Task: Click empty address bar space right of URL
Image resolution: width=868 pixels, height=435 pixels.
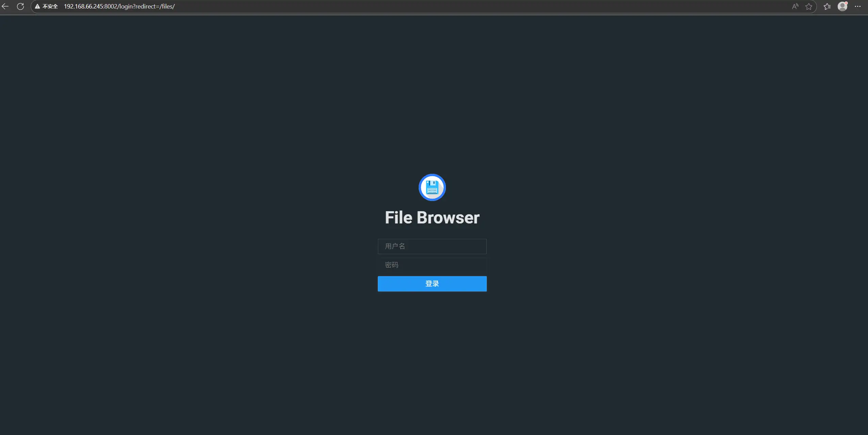Action: tap(477, 6)
